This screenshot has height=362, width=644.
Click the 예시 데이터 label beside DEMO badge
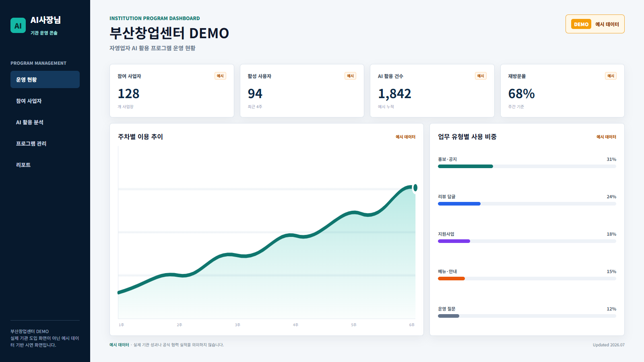[607, 24]
